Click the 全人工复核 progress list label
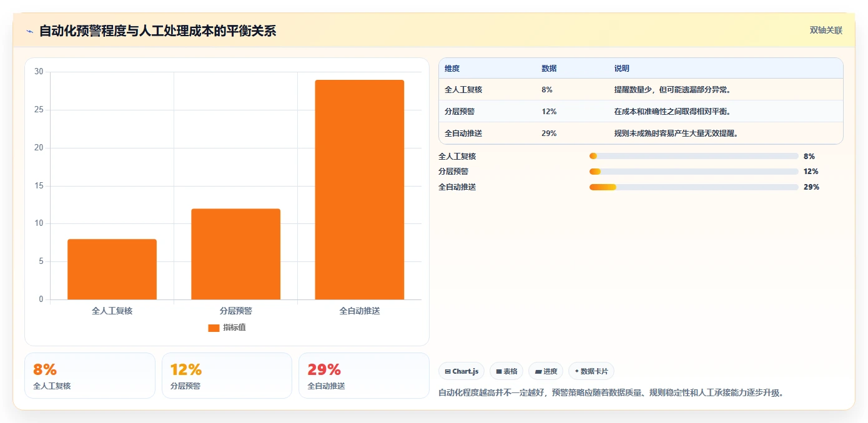The width and height of the screenshot is (868, 423). pos(457,157)
